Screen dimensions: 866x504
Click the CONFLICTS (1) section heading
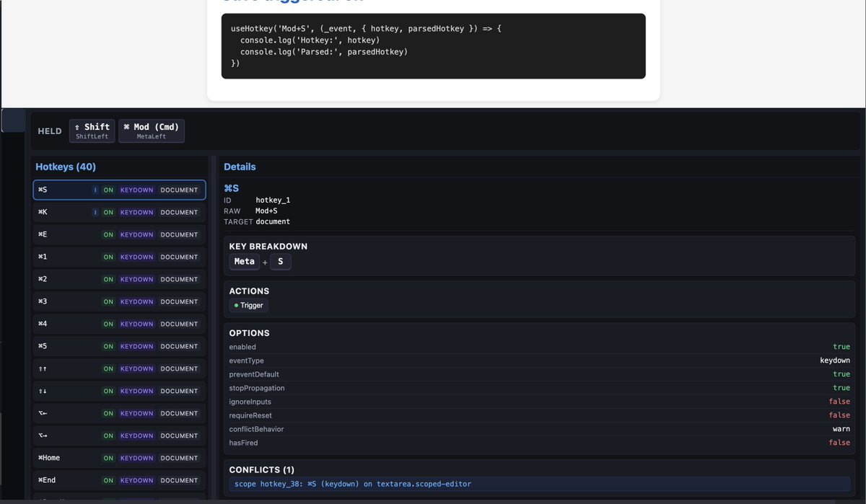[262, 470]
